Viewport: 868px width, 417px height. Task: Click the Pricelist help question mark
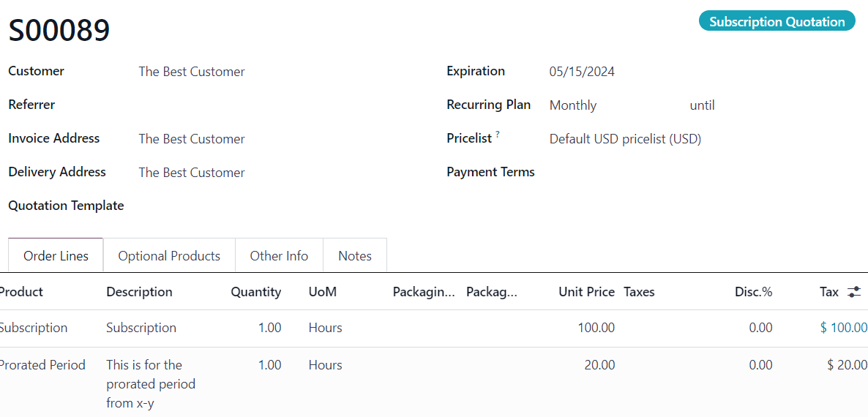pyautogui.click(x=498, y=135)
